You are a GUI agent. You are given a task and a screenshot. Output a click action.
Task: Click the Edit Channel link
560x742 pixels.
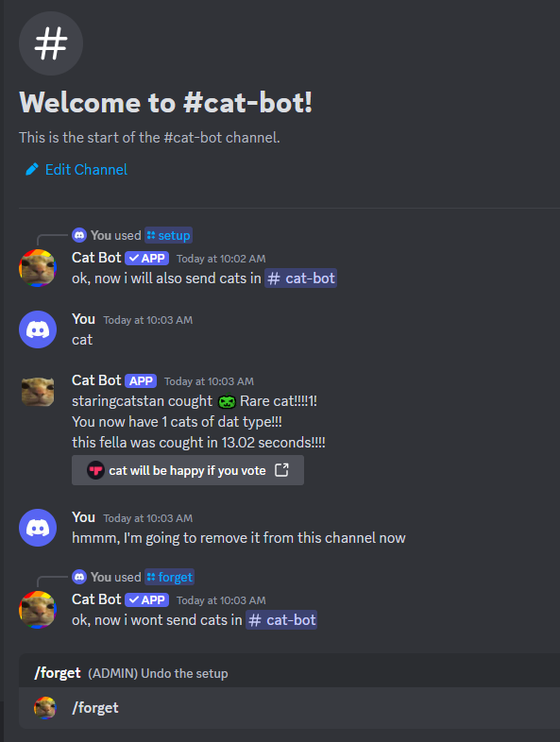coord(86,169)
